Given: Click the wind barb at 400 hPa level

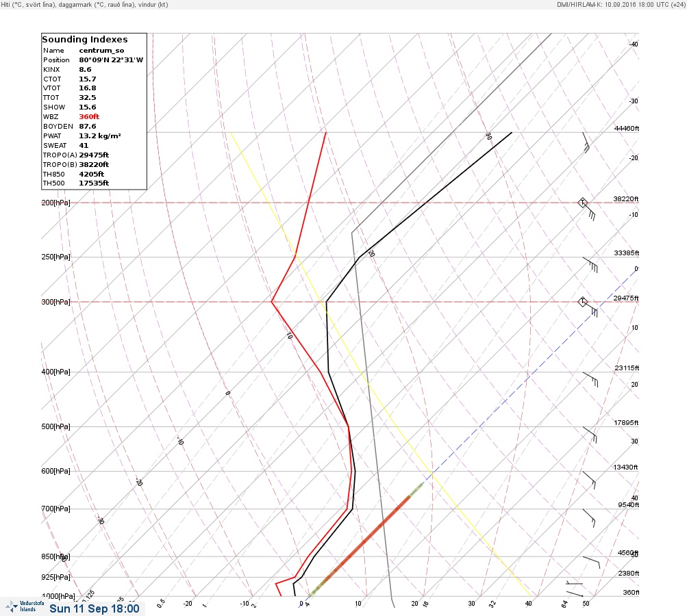Looking at the screenshot, I should coord(590,380).
